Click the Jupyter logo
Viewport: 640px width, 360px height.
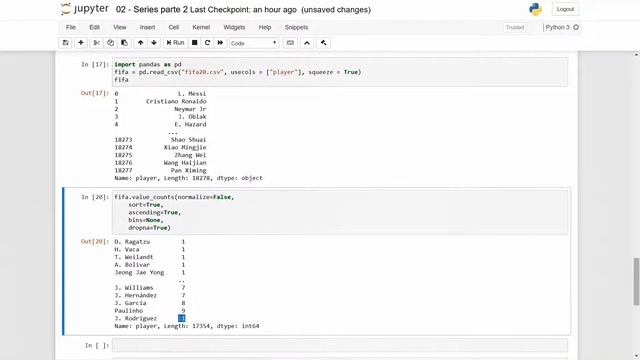point(84,9)
